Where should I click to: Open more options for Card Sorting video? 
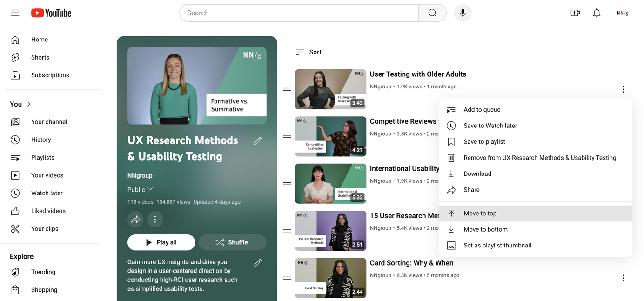(x=623, y=278)
